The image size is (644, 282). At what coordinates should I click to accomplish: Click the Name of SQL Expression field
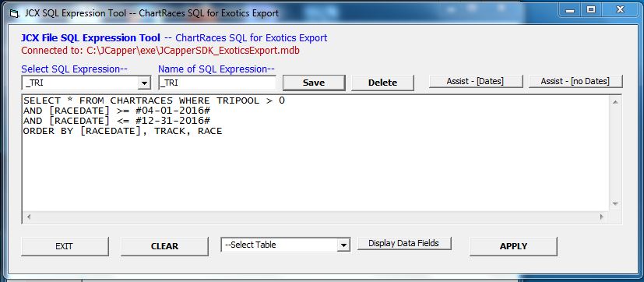click(x=217, y=83)
